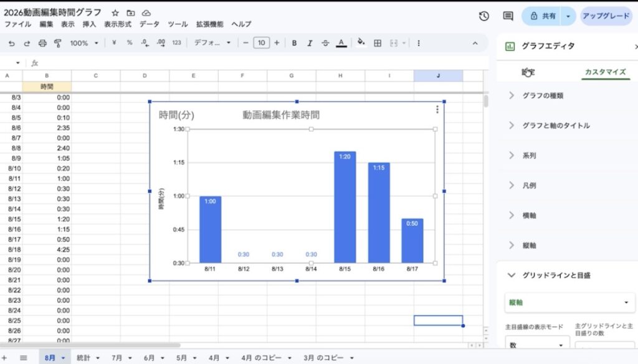Click the redo arrow icon
Viewport: 638px width, 364px height.
[x=27, y=43]
